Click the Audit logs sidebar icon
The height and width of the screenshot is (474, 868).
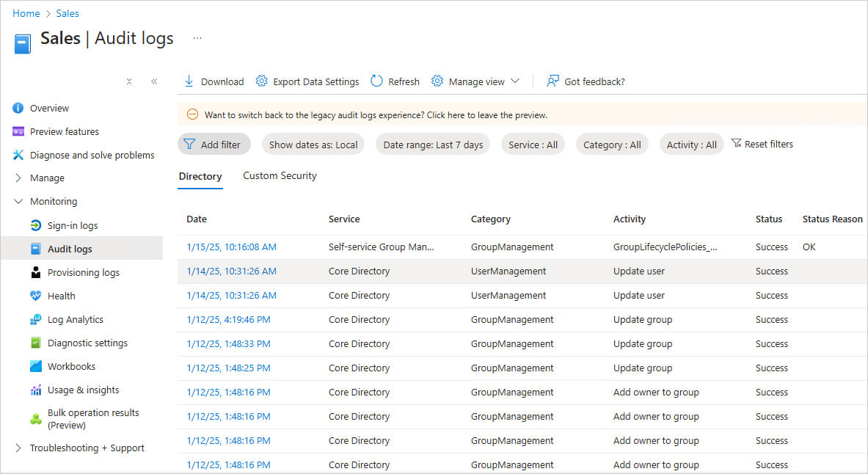click(36, 249)
